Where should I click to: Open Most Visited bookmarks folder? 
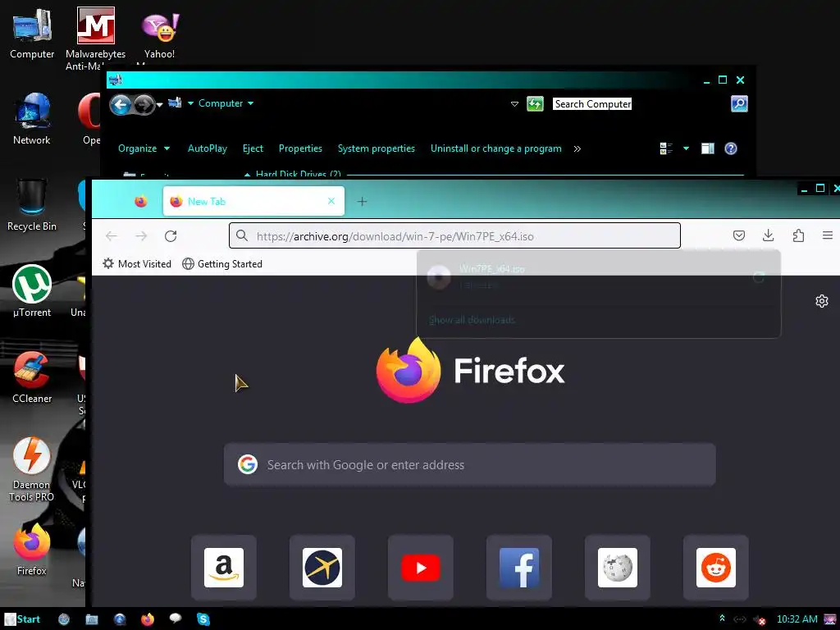(x=137, y=263)
